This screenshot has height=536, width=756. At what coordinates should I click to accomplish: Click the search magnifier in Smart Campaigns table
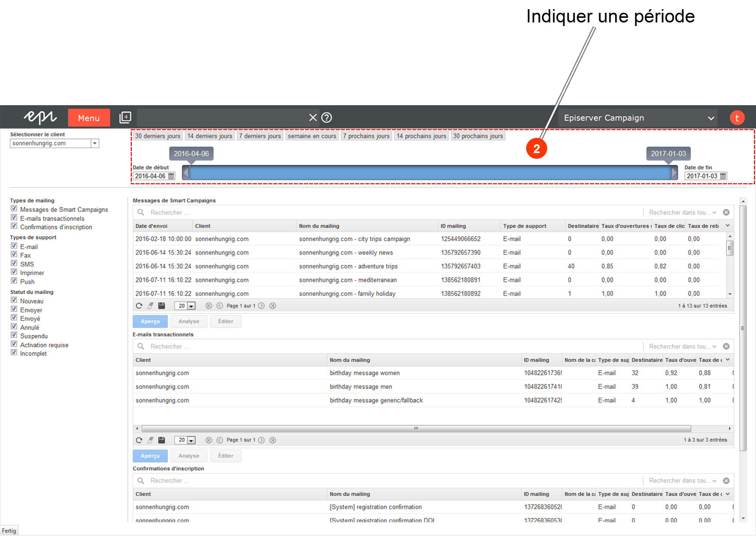point(141,212)
